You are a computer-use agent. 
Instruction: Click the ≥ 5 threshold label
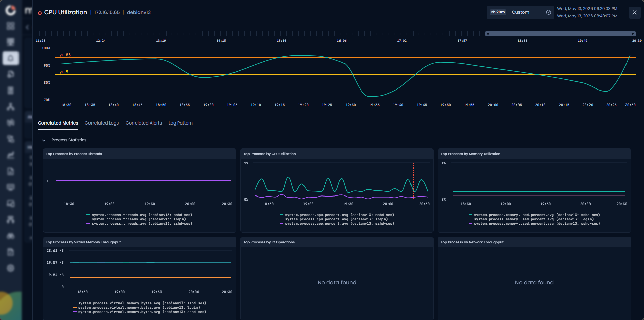pos(64,72)
